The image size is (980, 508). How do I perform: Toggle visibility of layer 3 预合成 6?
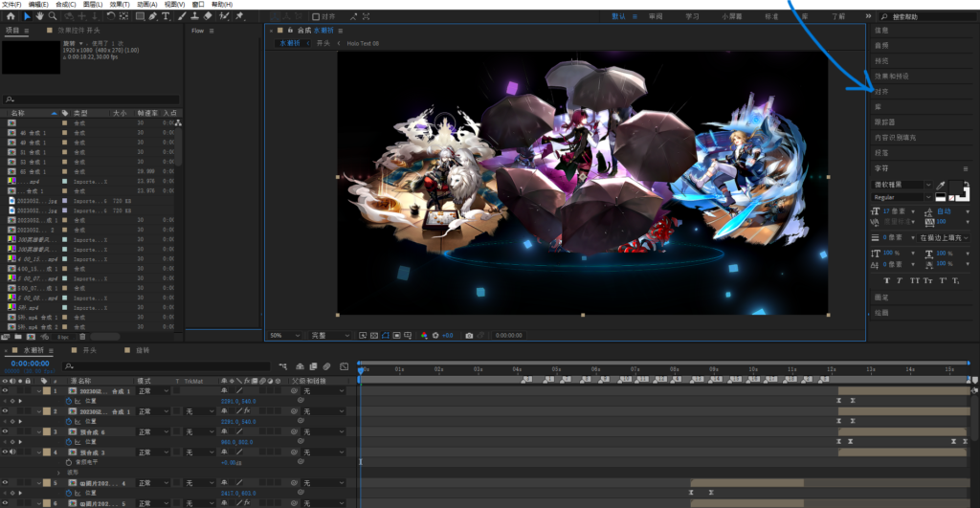click(5, 431)
